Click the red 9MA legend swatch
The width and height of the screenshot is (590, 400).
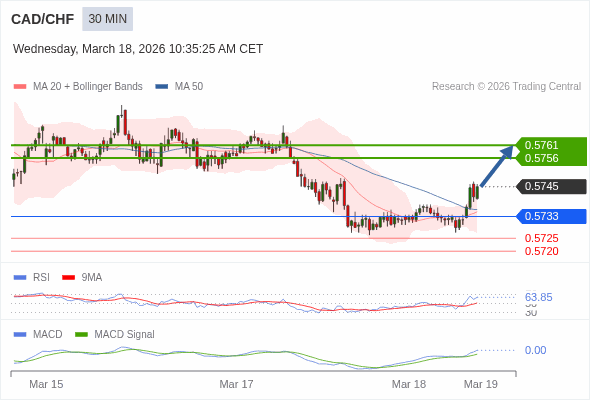(x=68, y=278)
